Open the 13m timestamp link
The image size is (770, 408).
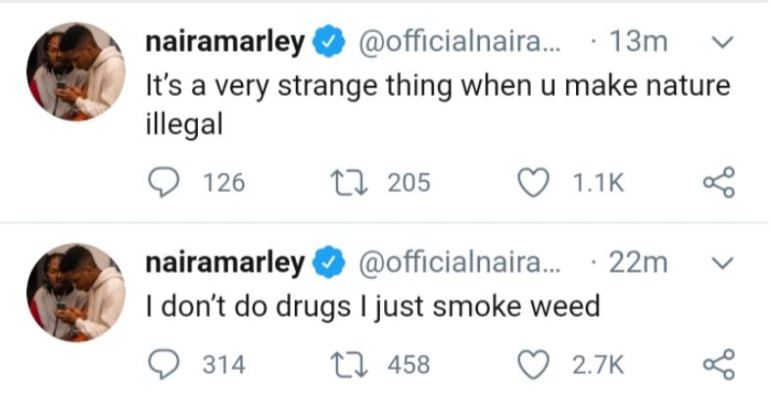coord(638,42)
